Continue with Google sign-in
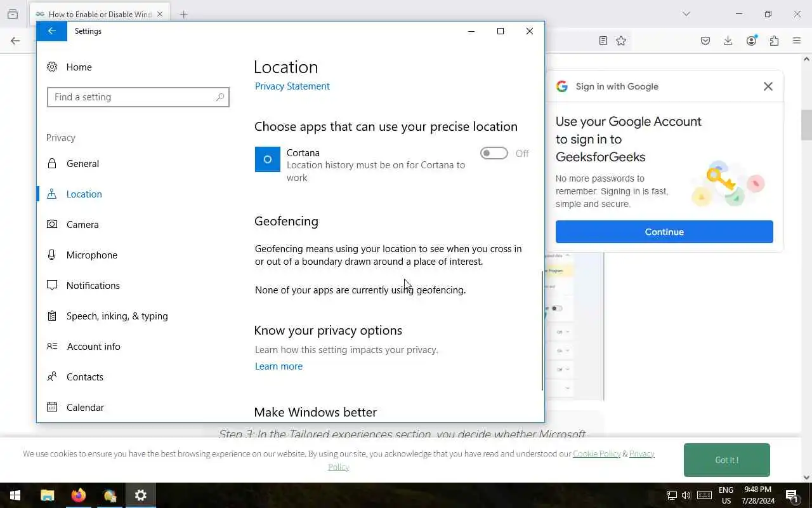Viewport: 812px width, 508px height. tap(664, 232)
